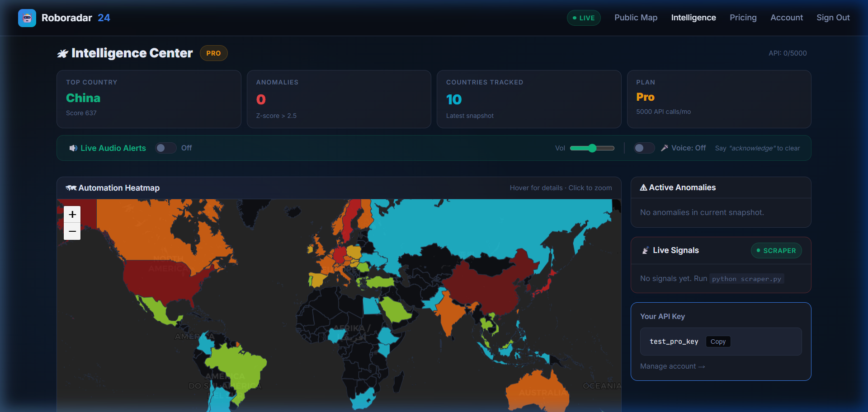Click the drone icon next to Live Signals
The width and height of the screenshot is (868, 412).
[x=646, y=250]
